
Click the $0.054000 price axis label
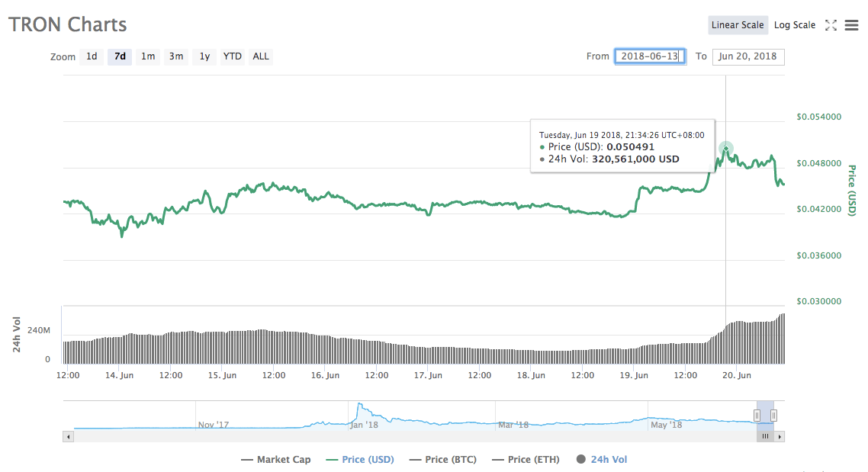(x=818, y=117)
